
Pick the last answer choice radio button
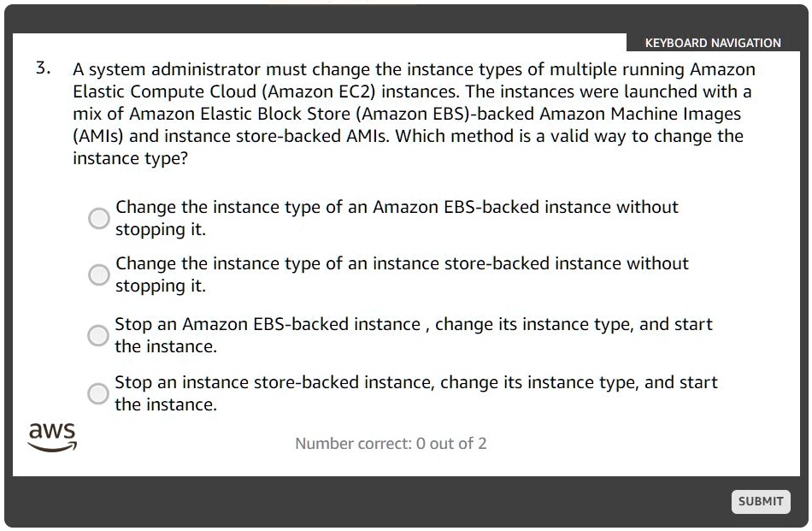coord(97,394)
